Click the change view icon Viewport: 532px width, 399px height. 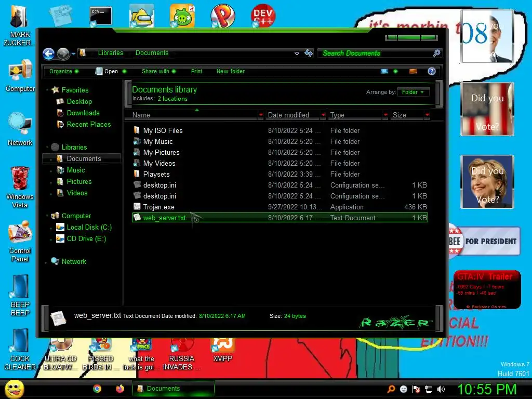click(x=384, y=71)
